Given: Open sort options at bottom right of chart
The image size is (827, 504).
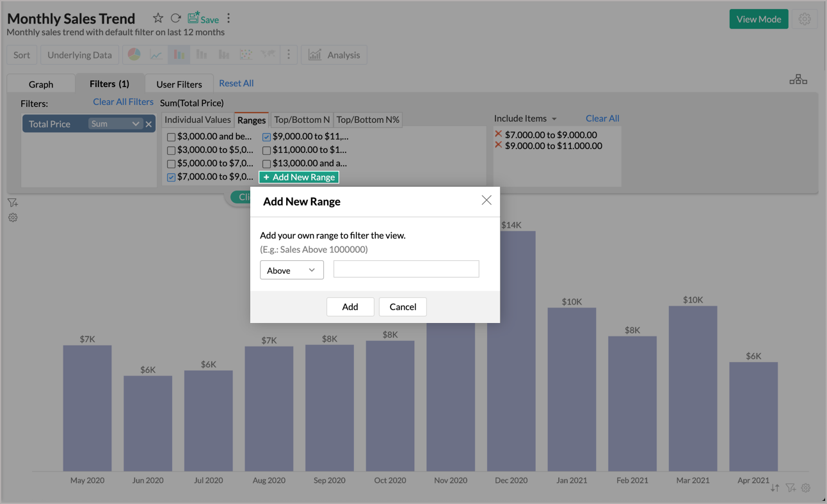Looking at the screenshot, I should coord(775,487).
